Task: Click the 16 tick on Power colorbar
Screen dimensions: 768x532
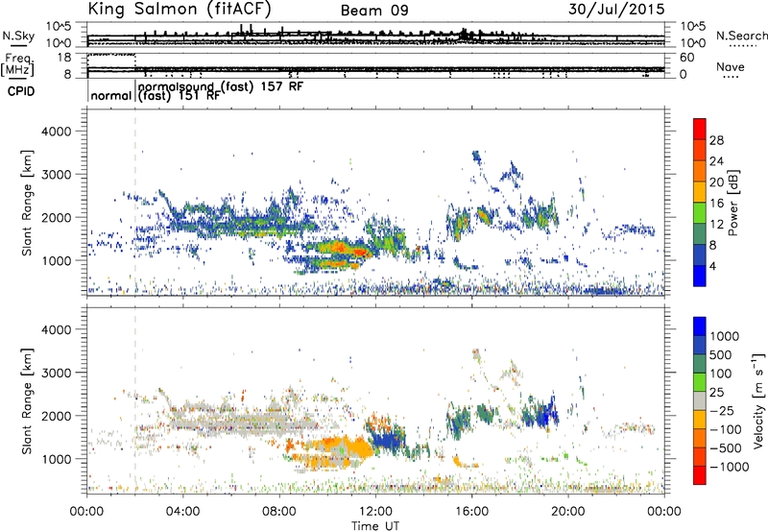Action: (x=716, y=204)
